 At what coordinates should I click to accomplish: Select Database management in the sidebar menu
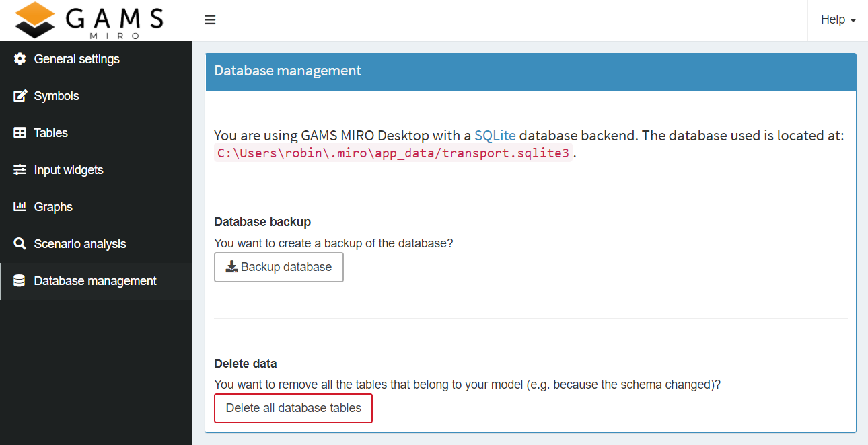(95, 280)
